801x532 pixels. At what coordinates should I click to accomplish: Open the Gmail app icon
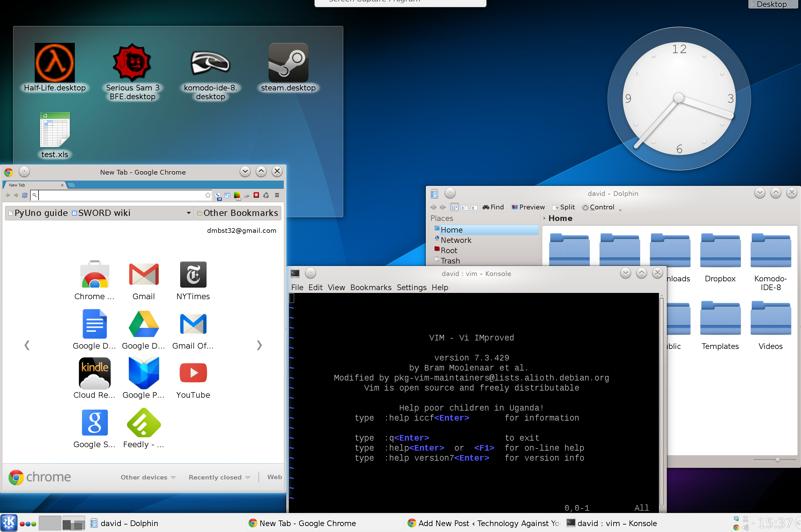[x=144, y=275]
